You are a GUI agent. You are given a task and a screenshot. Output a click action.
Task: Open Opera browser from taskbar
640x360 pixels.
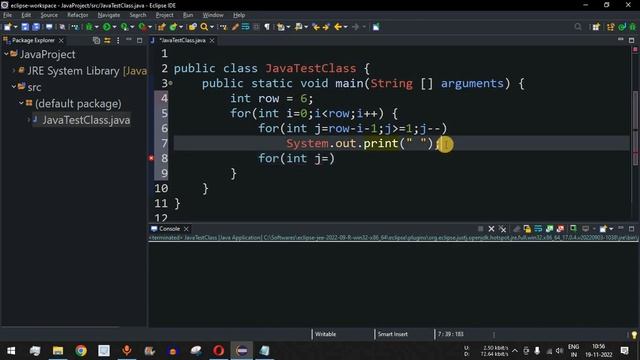click(219, 350)
